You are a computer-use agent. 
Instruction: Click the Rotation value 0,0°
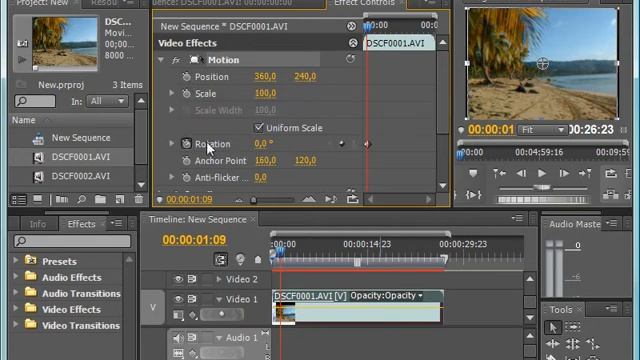(x=264, y=144)
